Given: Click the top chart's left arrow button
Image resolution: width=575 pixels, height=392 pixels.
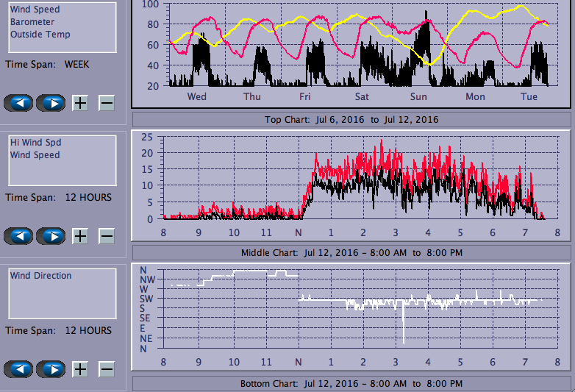Looking at the screenshot, I should (x=19, y=103).
